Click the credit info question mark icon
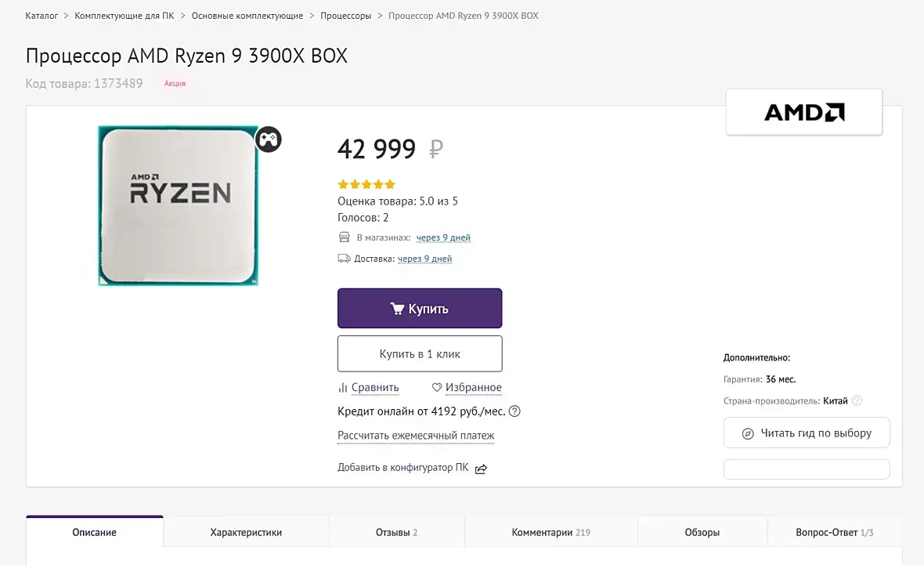 click(514, 411)
